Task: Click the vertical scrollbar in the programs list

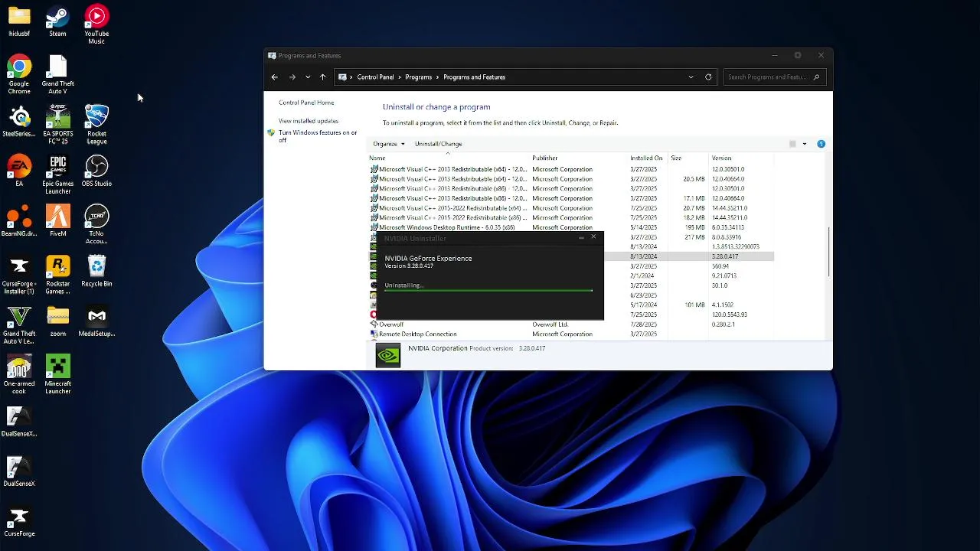Action: [829, 253]
